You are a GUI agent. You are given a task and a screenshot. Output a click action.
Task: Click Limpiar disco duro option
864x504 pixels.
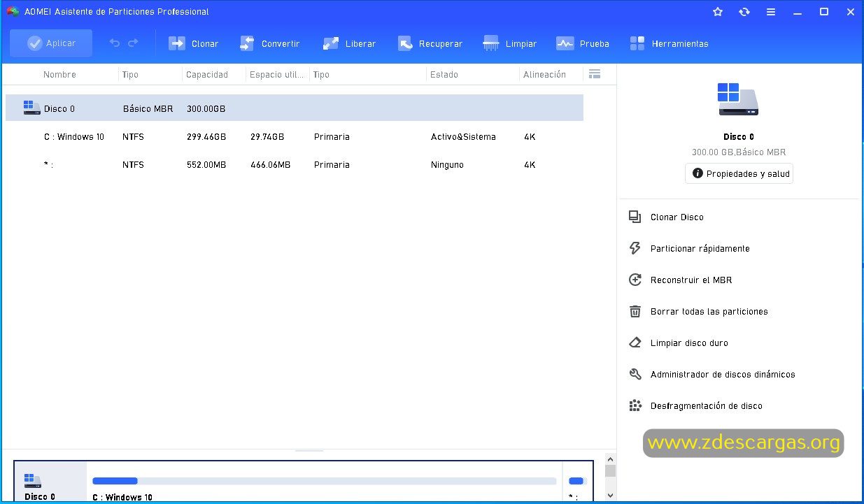point(689,343)
